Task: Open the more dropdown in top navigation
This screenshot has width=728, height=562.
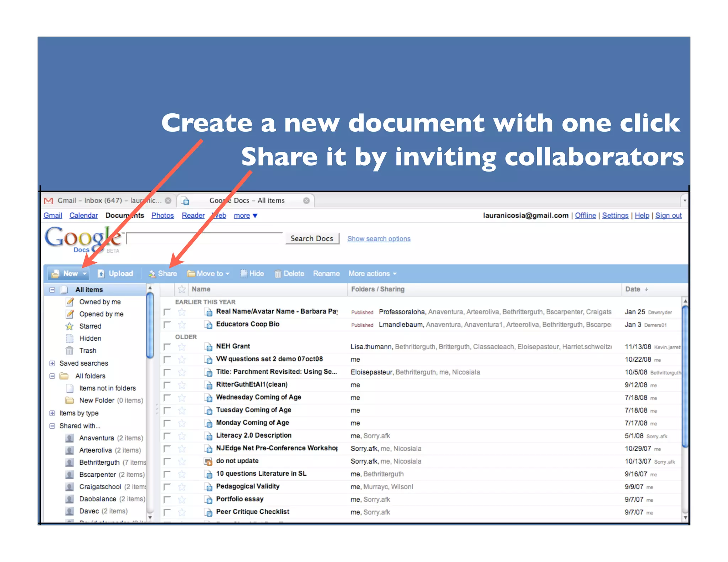Action: click(x=245, y=216)
